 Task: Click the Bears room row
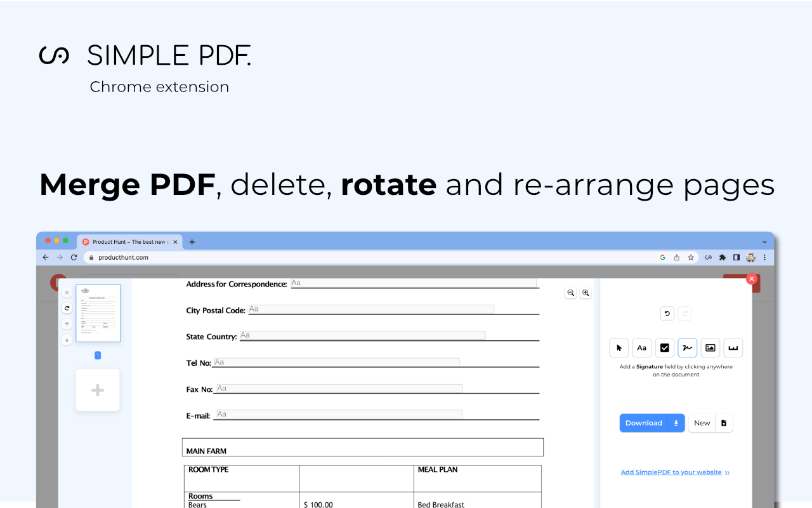(198, 505)
